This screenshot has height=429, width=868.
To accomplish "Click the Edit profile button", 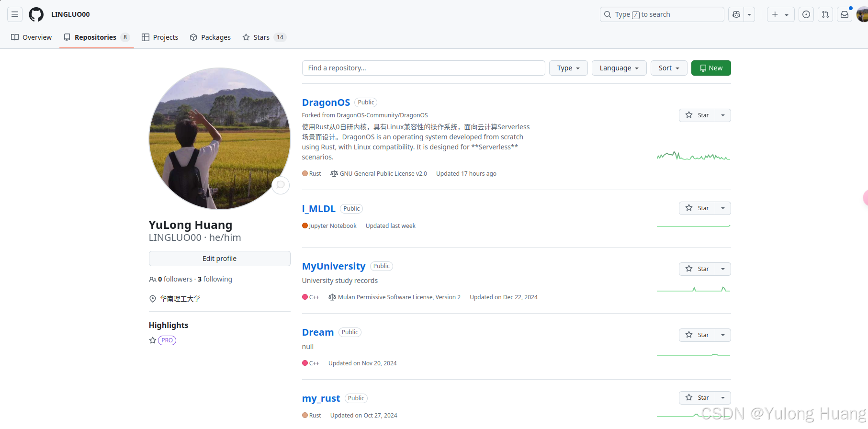I will [x=220, y=259].
